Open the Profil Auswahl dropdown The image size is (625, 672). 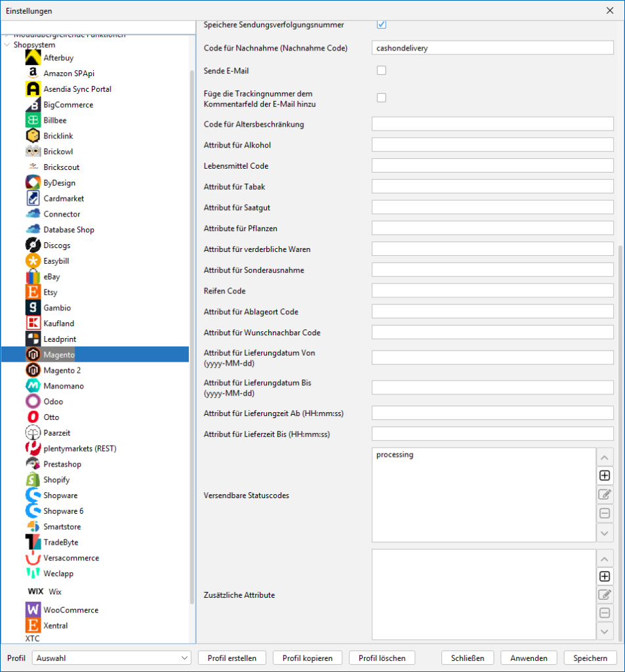tap(111, 658)
